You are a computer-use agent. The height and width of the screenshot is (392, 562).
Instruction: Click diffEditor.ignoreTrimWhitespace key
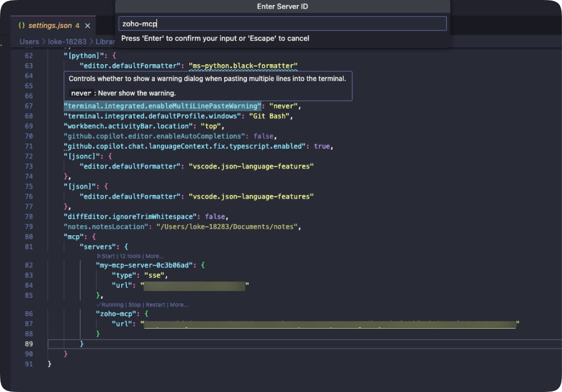(x=130, y=217)
